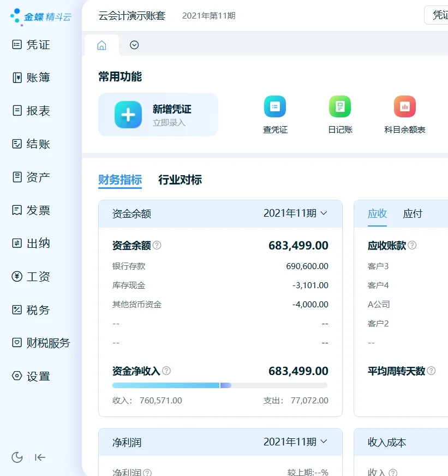Open the tab list chevron next to home tab
Image resolution: width=448 pixels, height=476 pixels.
[134, 45]
